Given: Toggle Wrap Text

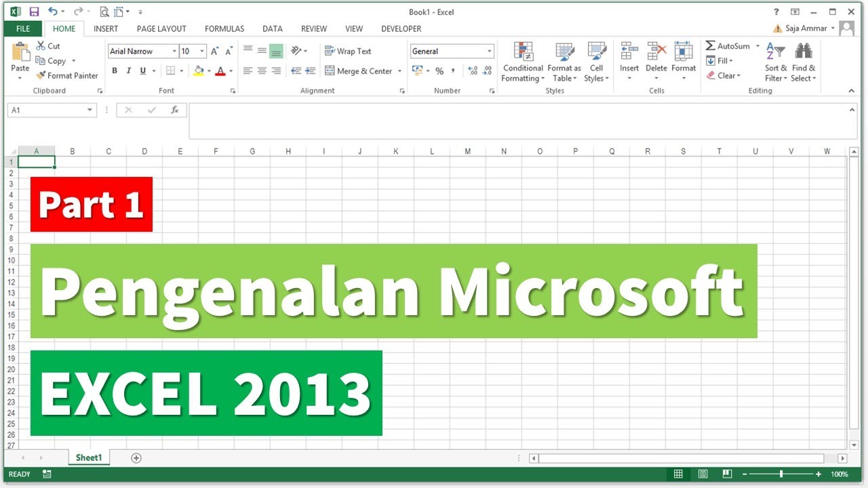Looking at the screenshot, I should [348, 52].
